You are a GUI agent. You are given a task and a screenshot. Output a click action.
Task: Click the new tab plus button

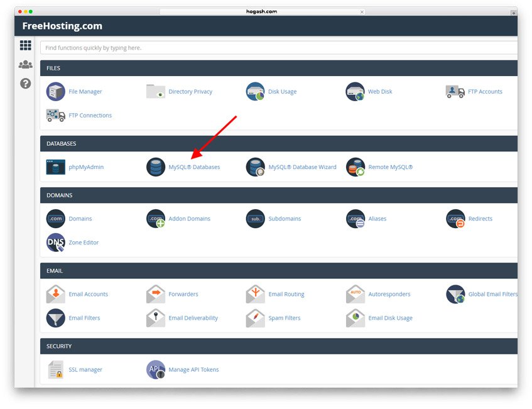click(514, 13)
